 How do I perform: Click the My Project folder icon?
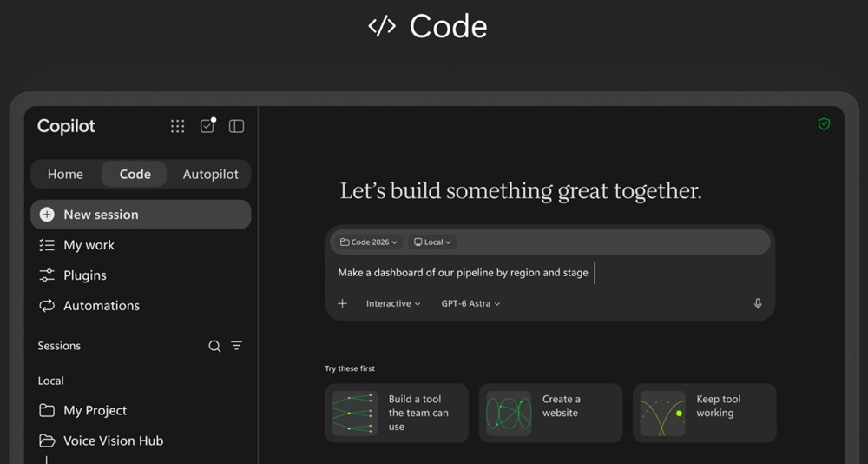[47, 411]
